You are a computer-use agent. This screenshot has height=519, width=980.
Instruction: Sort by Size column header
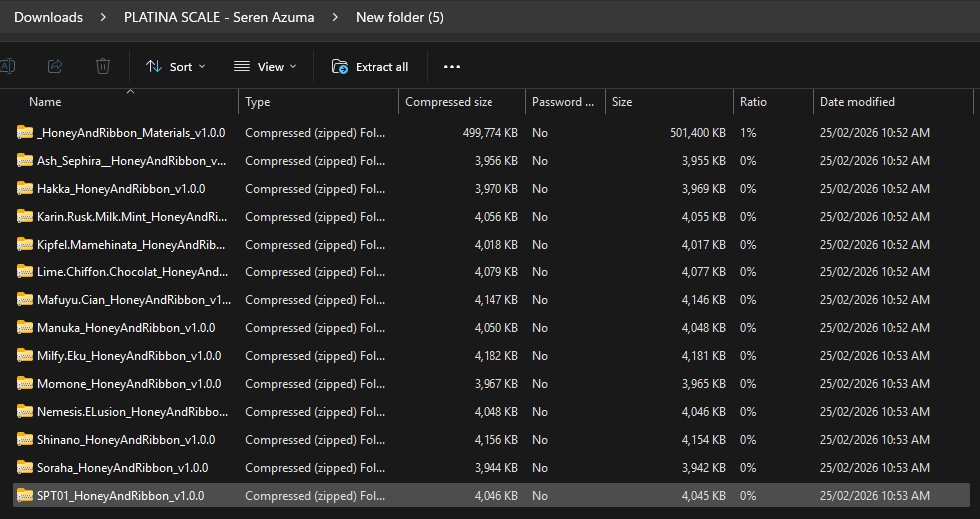tap(622, 101)
